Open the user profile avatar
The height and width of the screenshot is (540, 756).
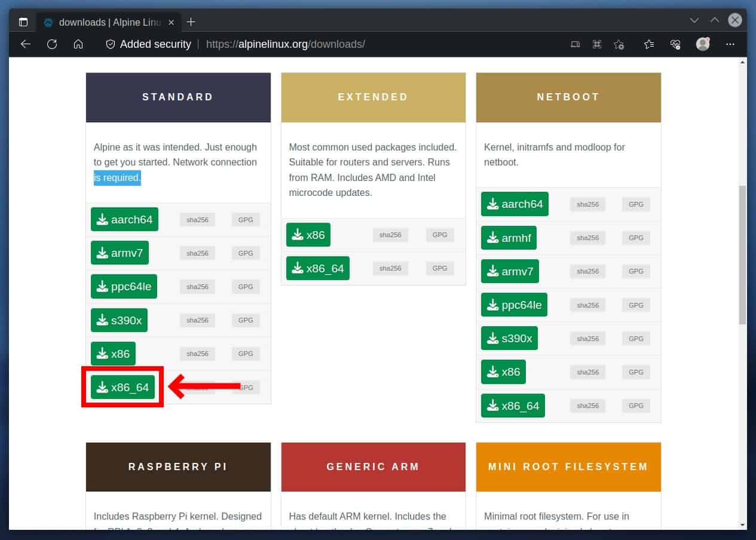pos(703,44)
